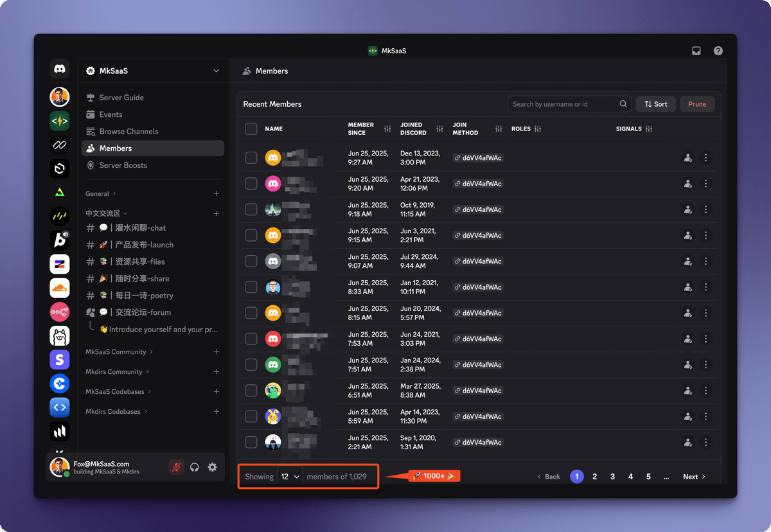Open the Help question mark icon
This screenshot has width=771, height=532.
click(718, 51)
